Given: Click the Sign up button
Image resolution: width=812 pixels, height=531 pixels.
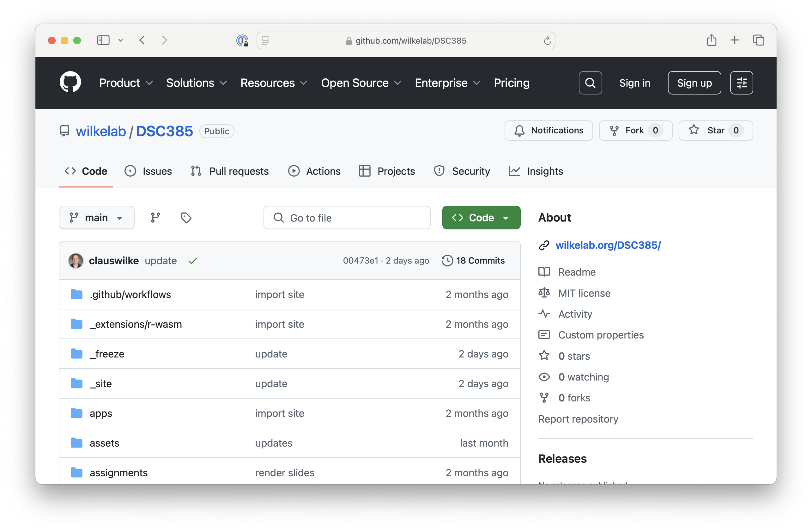Looking at the screenshot, I should pos(694,83).
